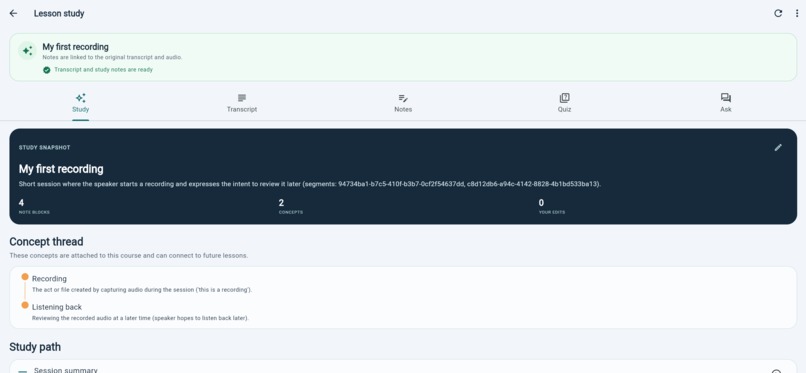
Task: Click the Study snapshot label
Action: point(45,147)
